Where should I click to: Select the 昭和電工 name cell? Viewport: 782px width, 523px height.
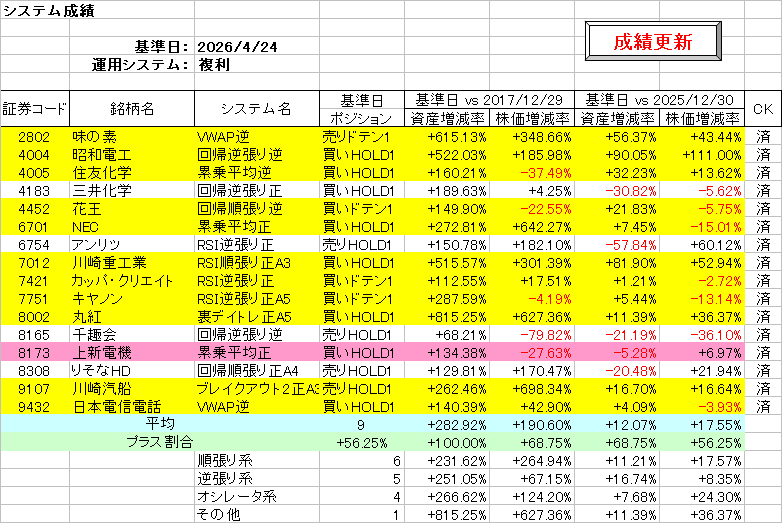pos(132,155)
